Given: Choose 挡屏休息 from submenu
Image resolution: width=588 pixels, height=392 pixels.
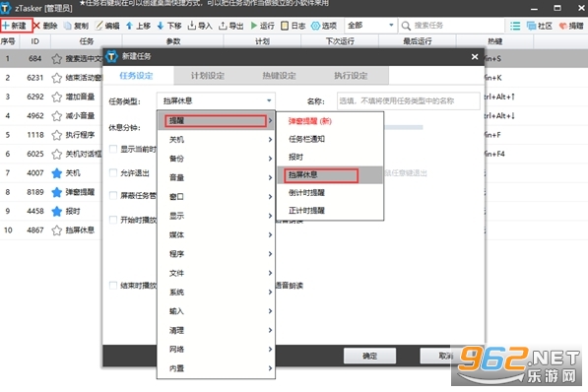Looking at the screenshot, I should pyautogui.click(x=330, y=175).
